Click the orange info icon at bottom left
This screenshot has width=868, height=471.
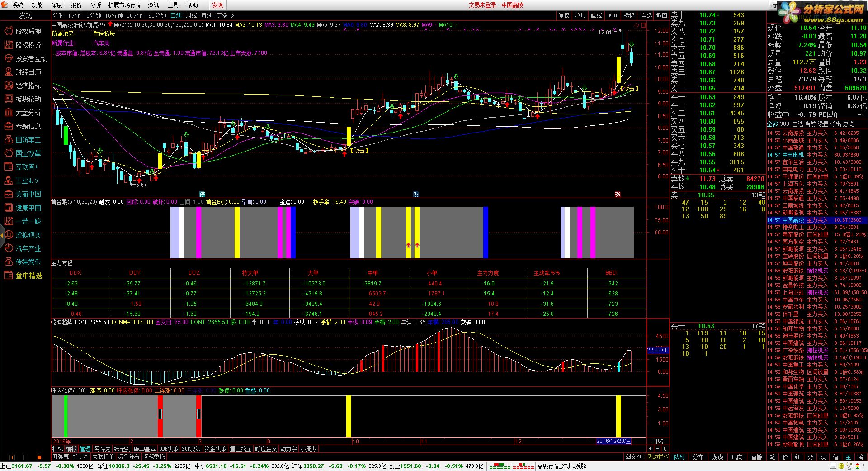pos(12,457)
